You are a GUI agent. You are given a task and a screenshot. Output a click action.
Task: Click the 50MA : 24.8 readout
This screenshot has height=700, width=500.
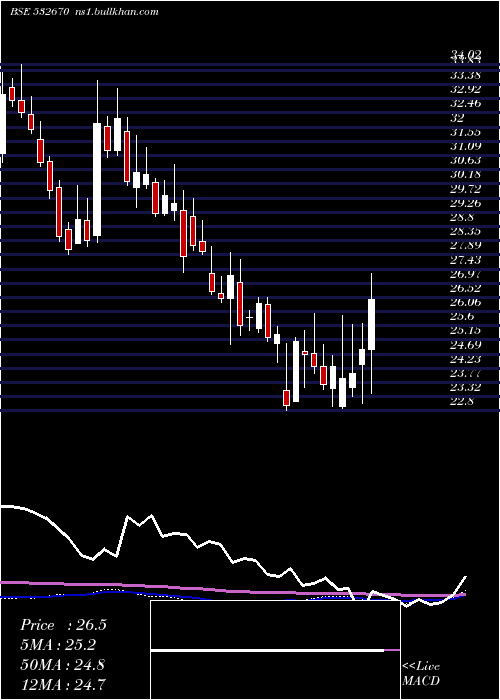click(62, 665)
